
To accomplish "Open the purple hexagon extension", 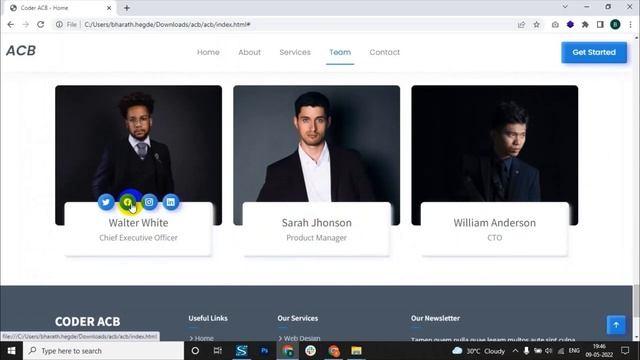I will click(570, 24).
